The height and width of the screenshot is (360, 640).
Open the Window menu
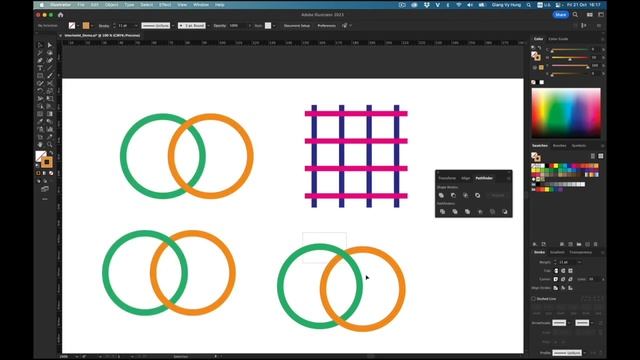[201, 5]
